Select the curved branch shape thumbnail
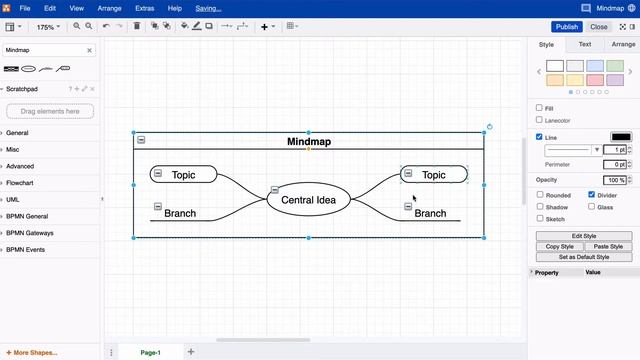This screenshot has width=640, height=360. coord(46,69)
